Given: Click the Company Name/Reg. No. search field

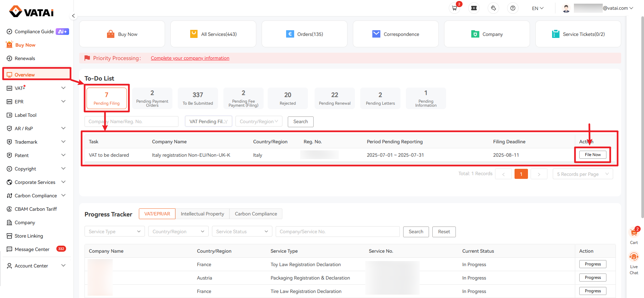Looking at the screenshot, I should tap(131, 121).
